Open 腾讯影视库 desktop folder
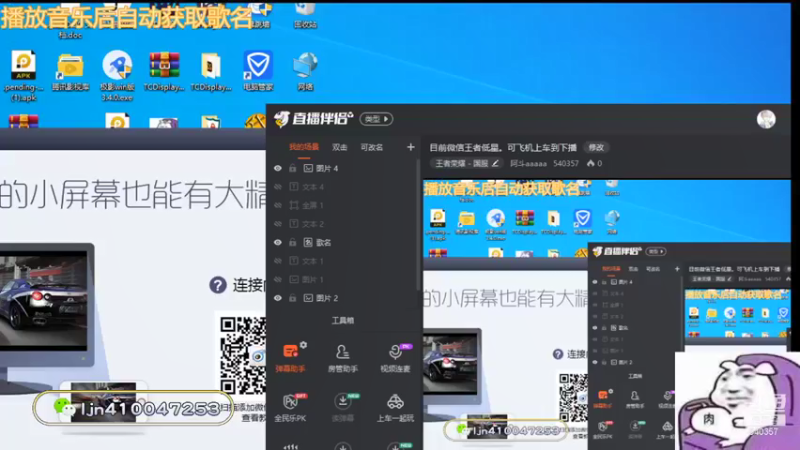Image resolution: width=800 pixels, height=450 pixels. point(70,72)
